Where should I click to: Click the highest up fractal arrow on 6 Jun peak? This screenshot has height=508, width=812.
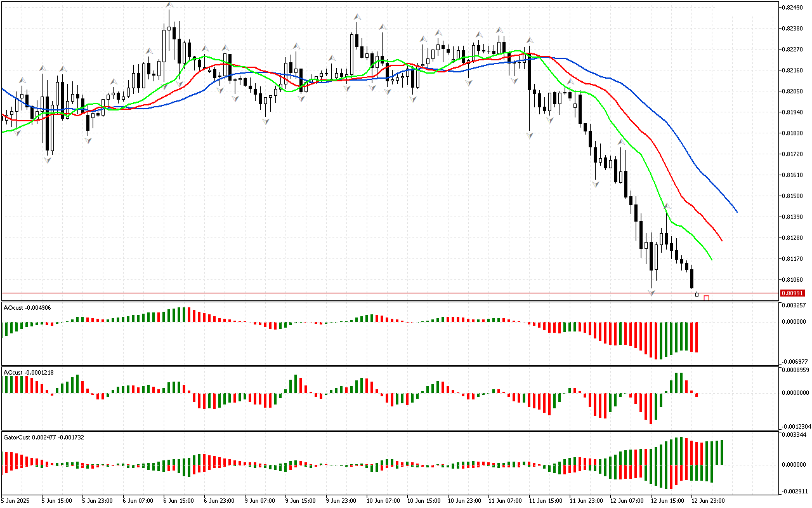pos(169,5)
